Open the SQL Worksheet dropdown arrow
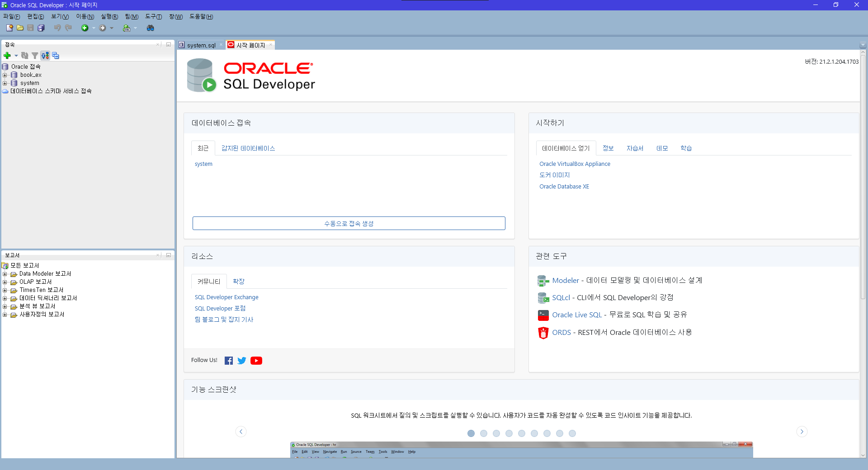Image resolution: width=868 pixels, height=470 pixels. pos(135,28)
